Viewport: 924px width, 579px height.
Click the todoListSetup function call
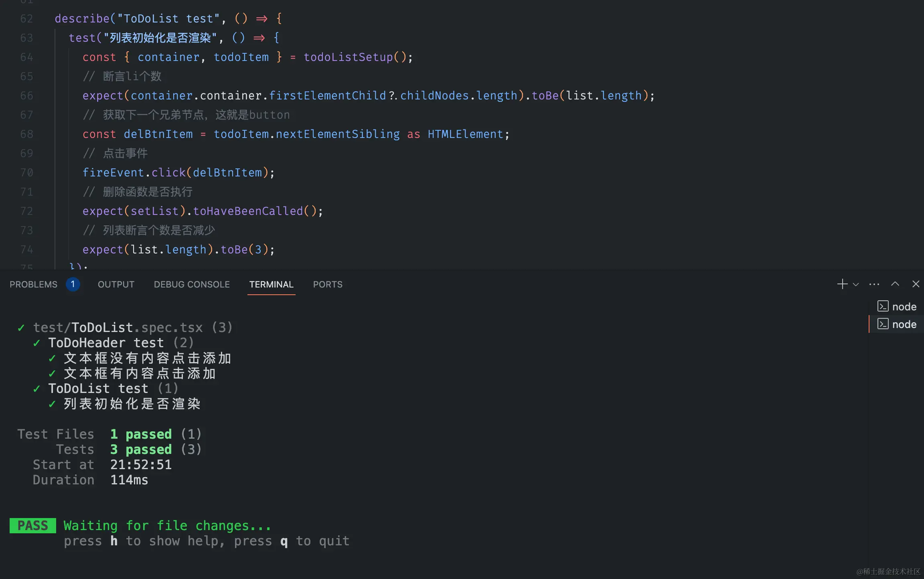point(348,57)
